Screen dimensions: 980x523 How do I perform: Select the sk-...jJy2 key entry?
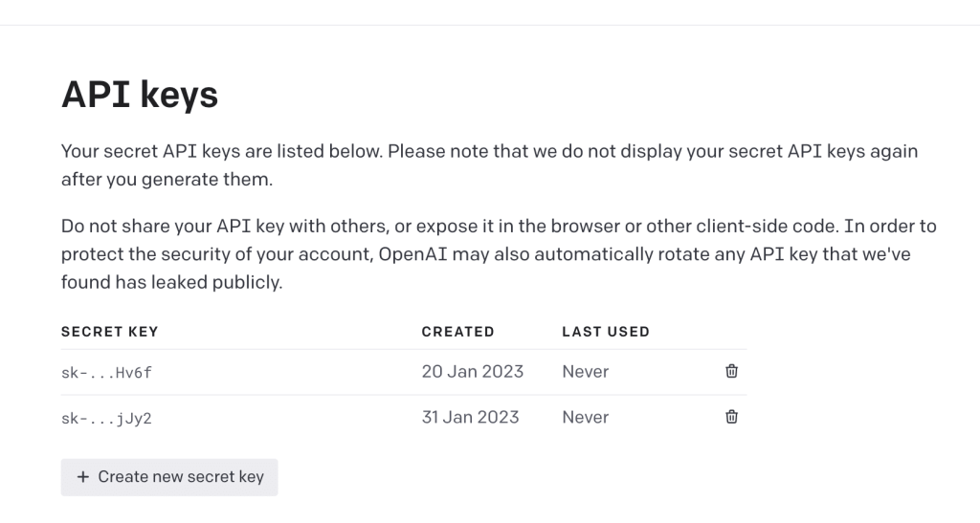coord(106,418)
